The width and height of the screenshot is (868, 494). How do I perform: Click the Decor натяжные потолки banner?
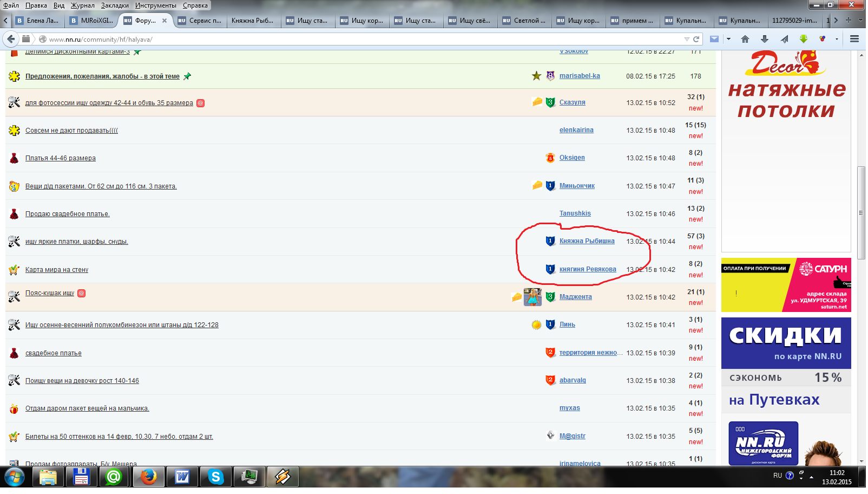(786, 152)
